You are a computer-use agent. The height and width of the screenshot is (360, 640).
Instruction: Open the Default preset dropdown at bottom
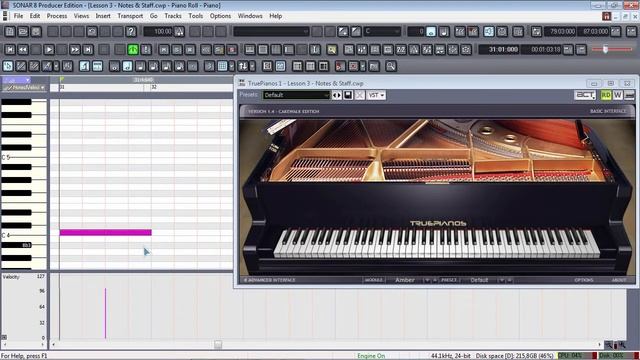(502, 280)
